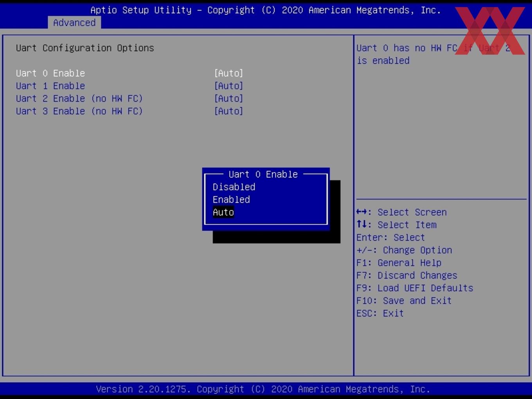Click the F9: Load UEFI Defaults hint
Screen dimensions: 532x399
[x=415, y=288]
